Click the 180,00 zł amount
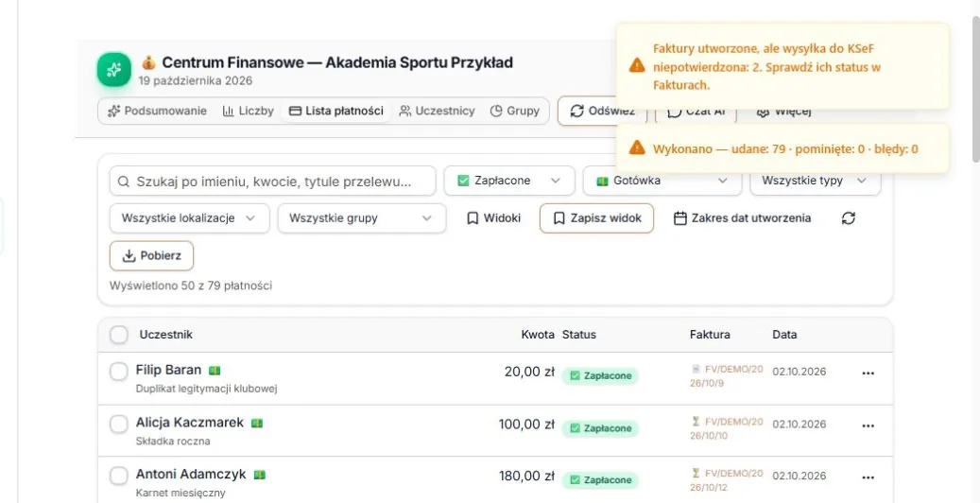The width and height of the screenshot is (980, 503). point(527,477)
